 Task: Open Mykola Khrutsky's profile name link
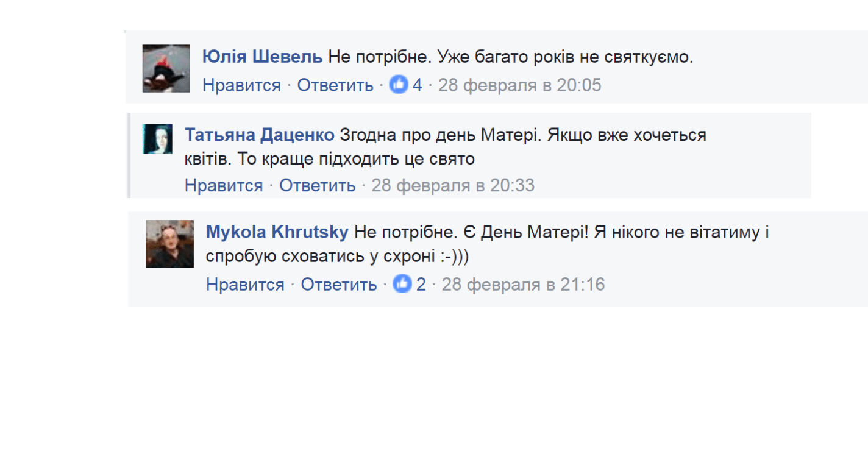tap(277, 232)
